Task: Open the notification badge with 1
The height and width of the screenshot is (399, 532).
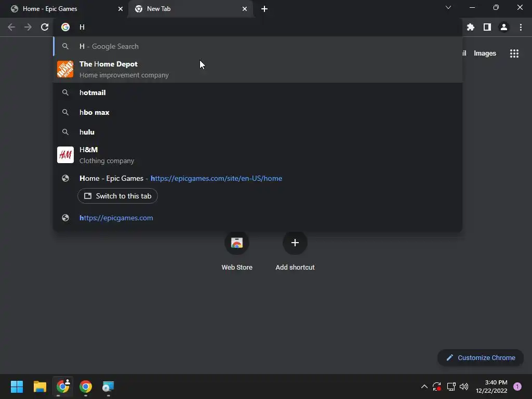Action: [517, 387]
